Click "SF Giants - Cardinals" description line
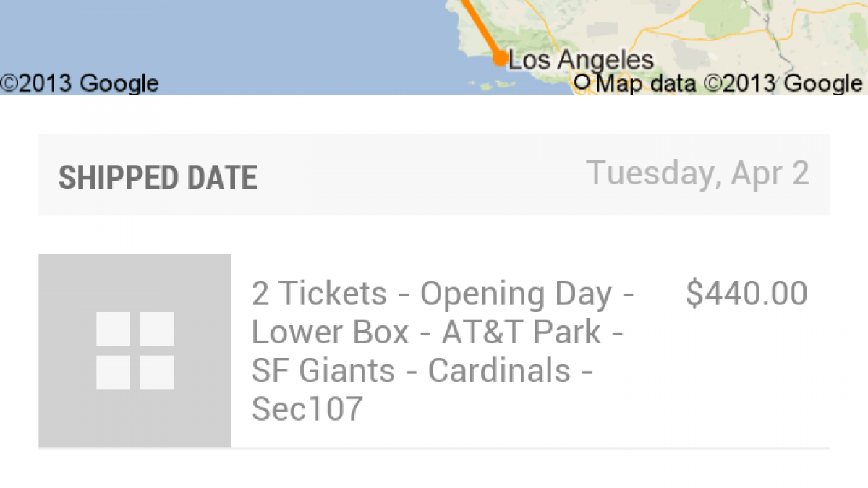Image resolution: width=868 pixels, height=488 pixels. [422, 371]
